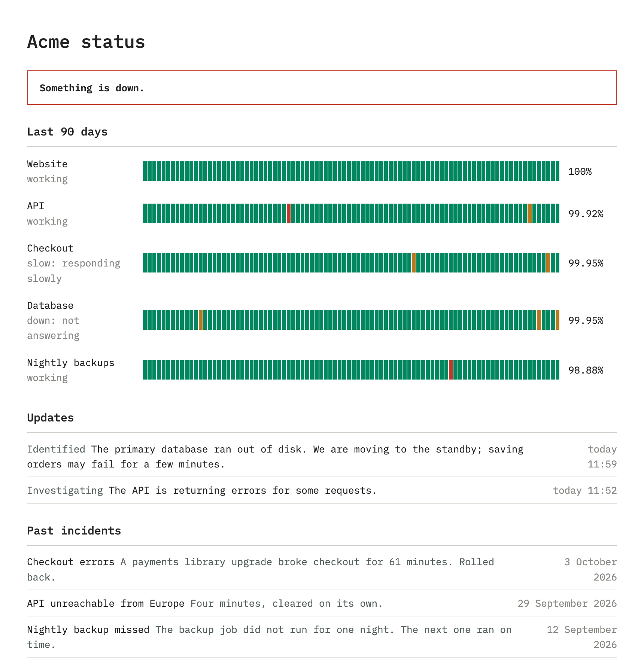The width and height of the screenshot is (644, 670).
Task: Click the orange degraded day in API bar
Action: point(529,213)
